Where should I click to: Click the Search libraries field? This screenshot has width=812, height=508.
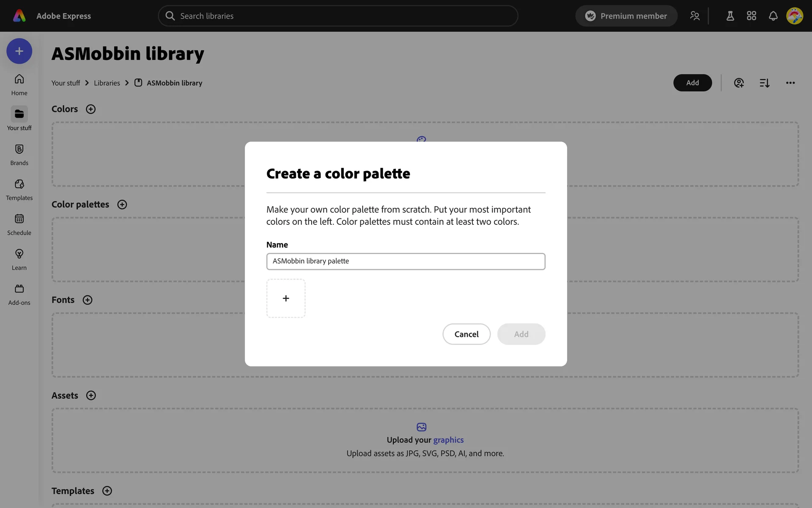pyautogui.click(x=338, y=16)
